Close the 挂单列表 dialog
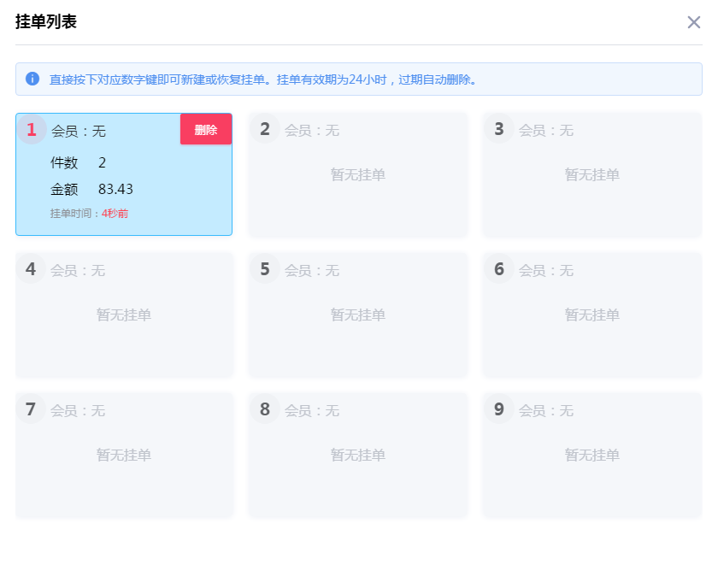Viewport: 718px width, 588px height. click(693, 22)
